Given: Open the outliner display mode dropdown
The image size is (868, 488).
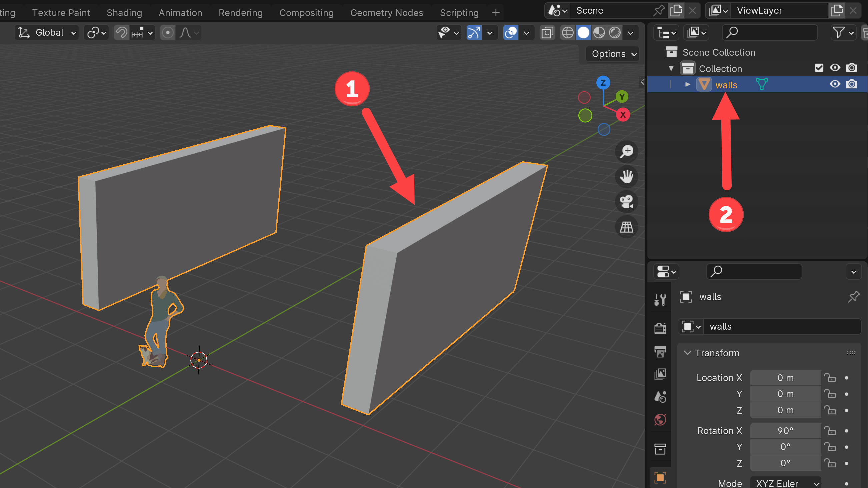Looking at the screenshot, I should click(696, 33).
